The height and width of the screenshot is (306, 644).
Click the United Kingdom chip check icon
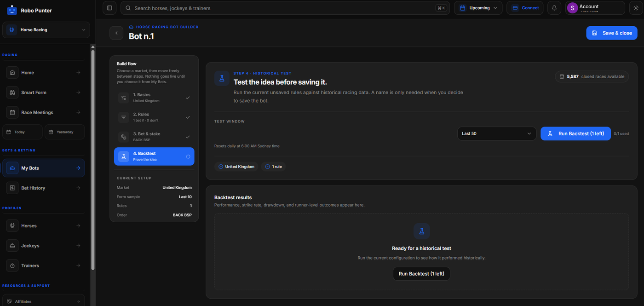[x=221, y=167]
